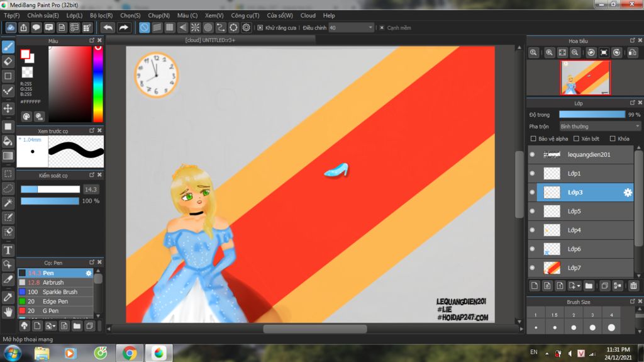This screenshot has width=644, height=362.
Task: Select the rectangular Select tool
Action: pyautogui.click(x=8, y=174)
